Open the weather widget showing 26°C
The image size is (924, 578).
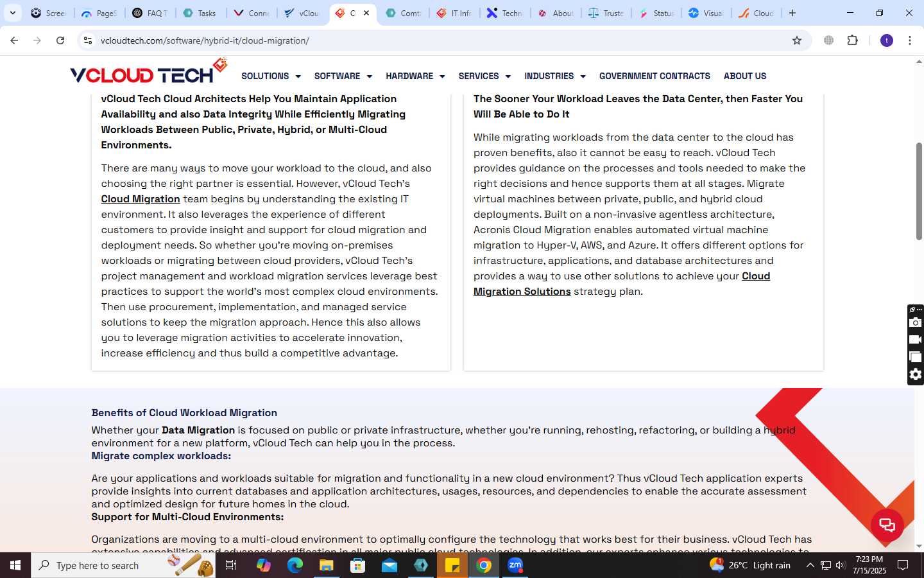(750, 565)
